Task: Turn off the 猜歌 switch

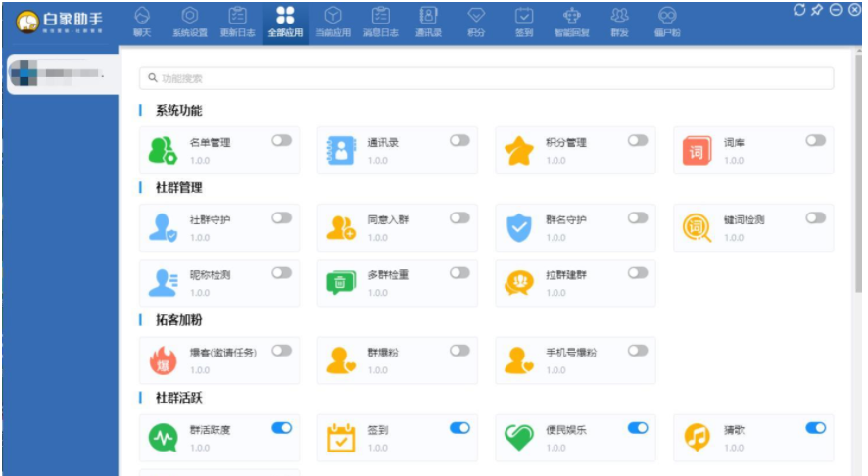Action: coord(815,428)
